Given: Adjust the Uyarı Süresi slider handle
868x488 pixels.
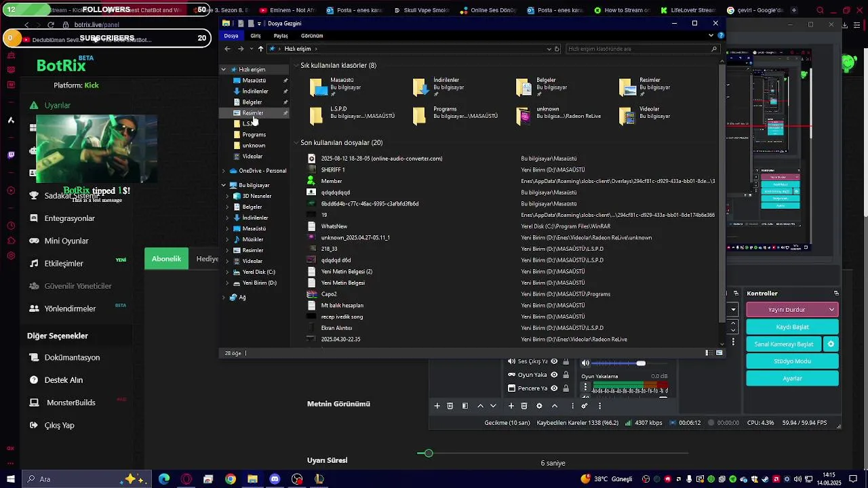Looking at the screenshot, I should click(428, 453).
